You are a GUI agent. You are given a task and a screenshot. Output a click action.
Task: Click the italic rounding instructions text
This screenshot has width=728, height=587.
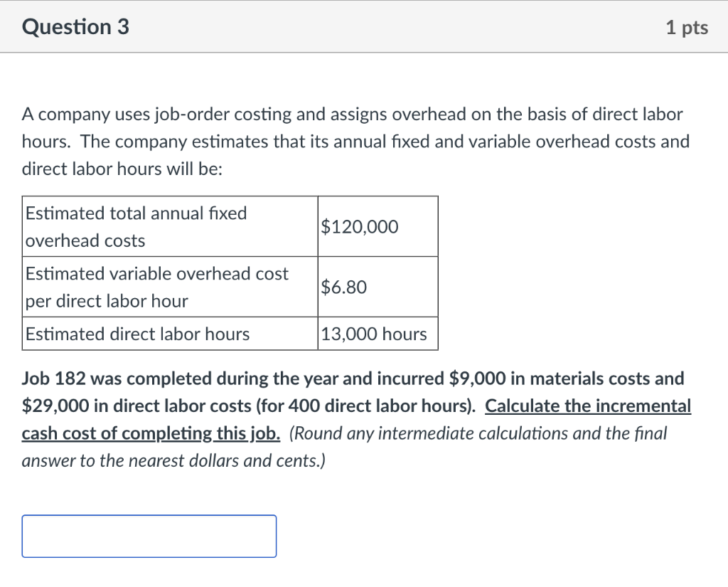[x=498, y=433]
